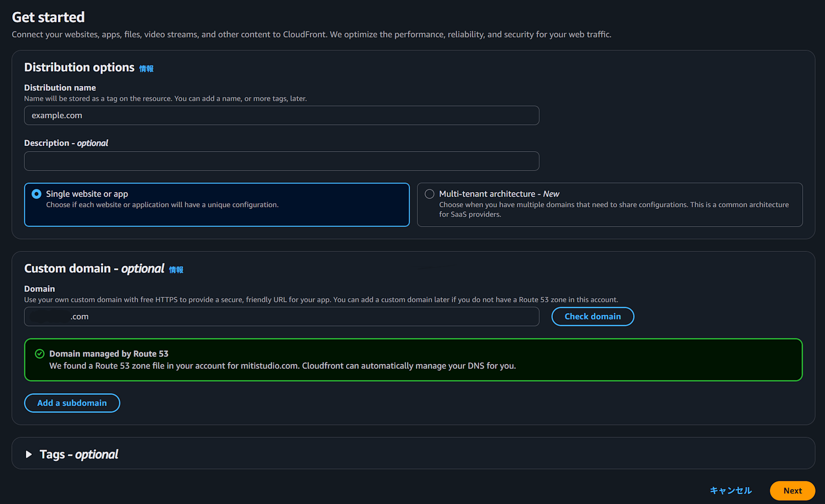825x504 pixels.
Task: Open the 情報 link next to Distribution options
Action: pos(146,68)
